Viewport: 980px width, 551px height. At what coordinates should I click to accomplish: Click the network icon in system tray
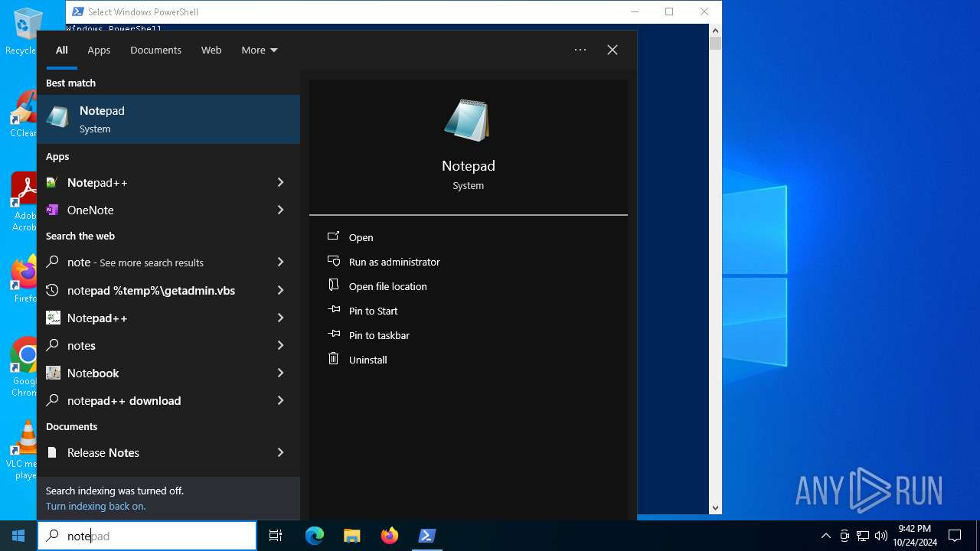pyautogui.click(x=863, y=536)
